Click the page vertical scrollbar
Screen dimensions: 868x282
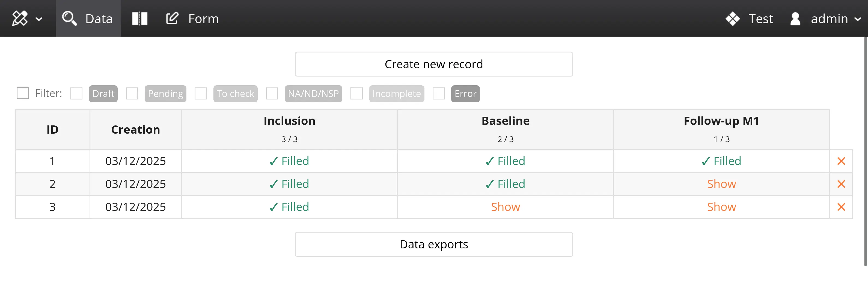click(x=865, y=152)
